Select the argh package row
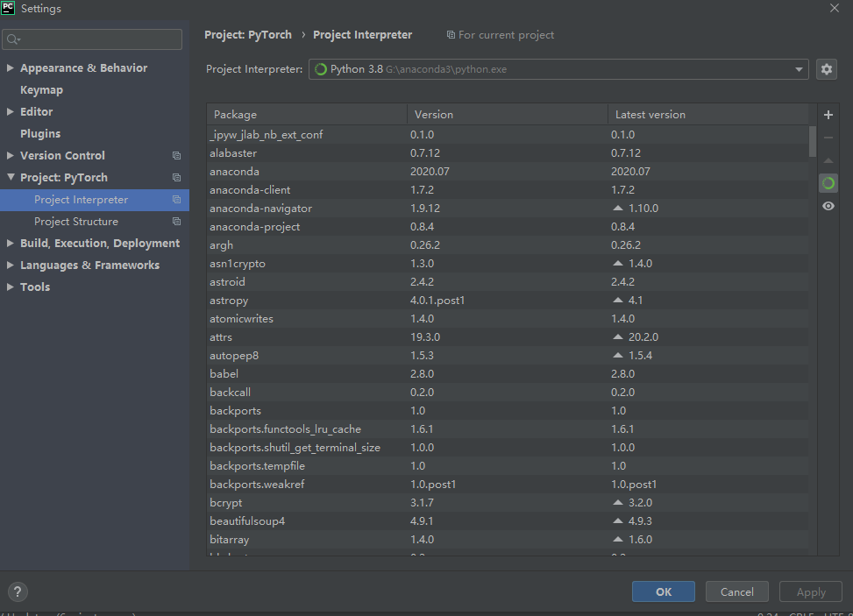This screenshot has height=616, width=853. click(x=508, y=245)
